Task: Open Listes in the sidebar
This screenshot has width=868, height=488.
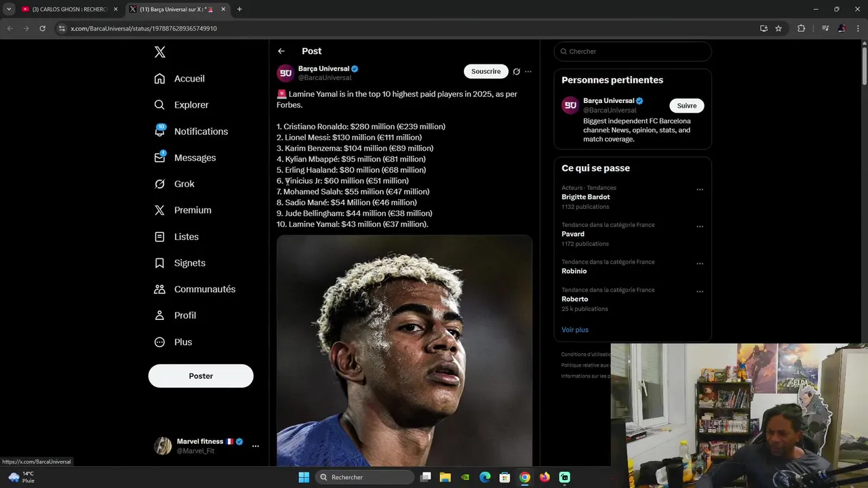Action: coord(176,237)
